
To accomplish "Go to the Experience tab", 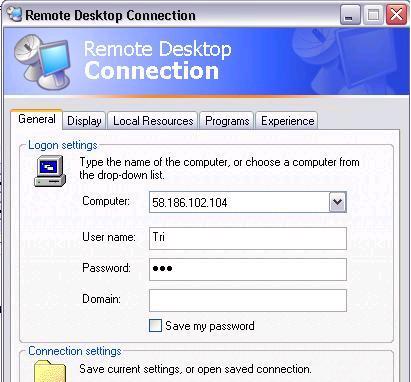I will [287, 121].
